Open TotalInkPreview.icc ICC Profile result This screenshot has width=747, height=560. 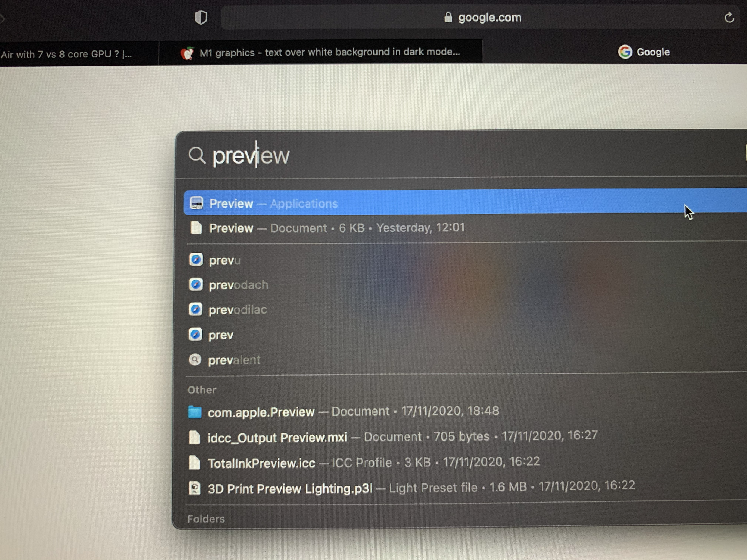click(x=261, y=463)
